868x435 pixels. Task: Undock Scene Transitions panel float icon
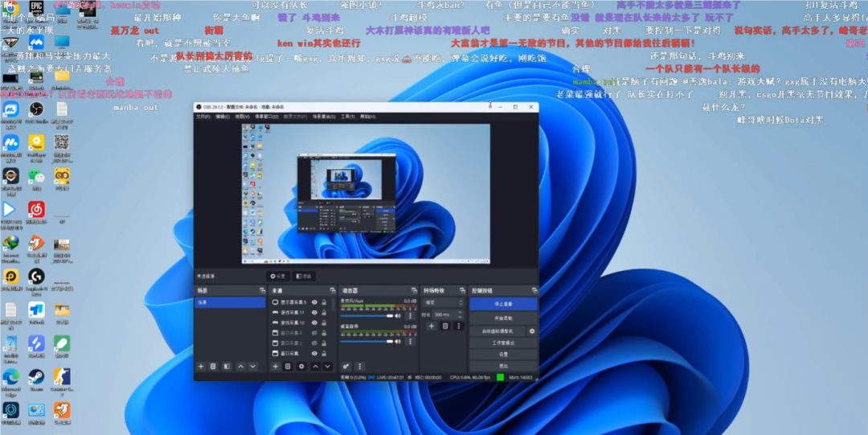tap(462, 290)
